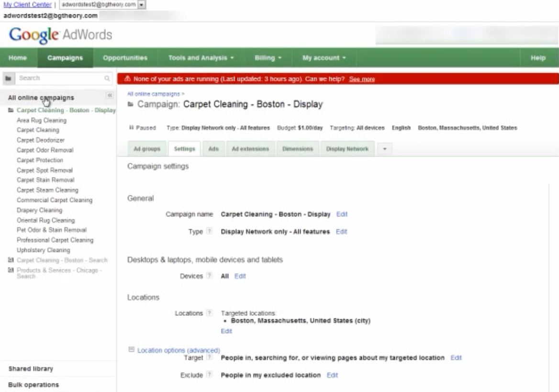Image resolution: width=559 pixels, height=392 pixels.
Task: Edit the Exclude location option
Action: click(x=332, y=375)
